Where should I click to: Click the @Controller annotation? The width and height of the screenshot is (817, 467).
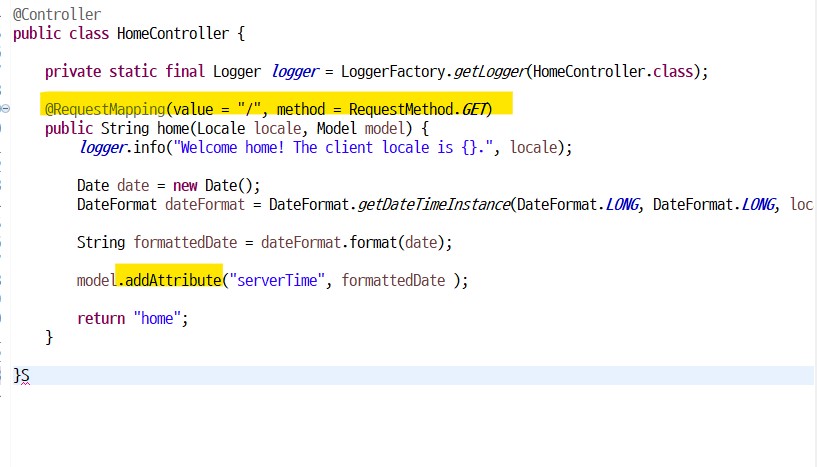tap(57, 14)
